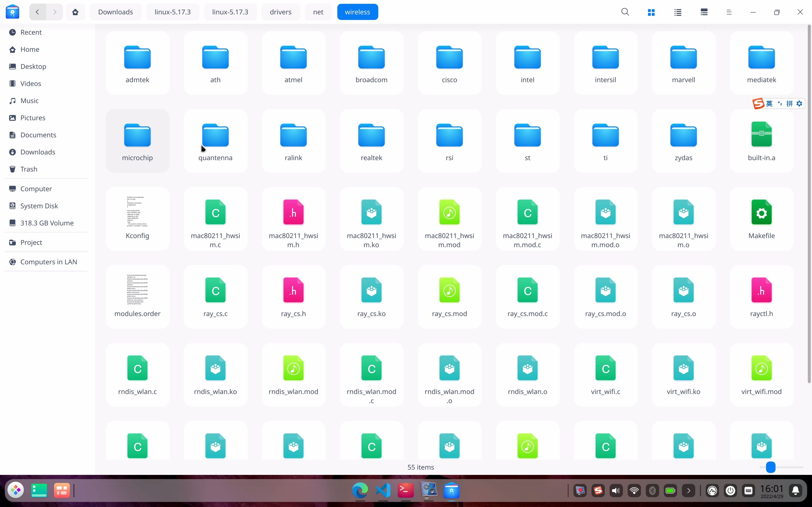Viewport: 812px width, 507px height.
Task: Toggle Sogou English/Chinese input mode
Action: (x=769, y=104)
